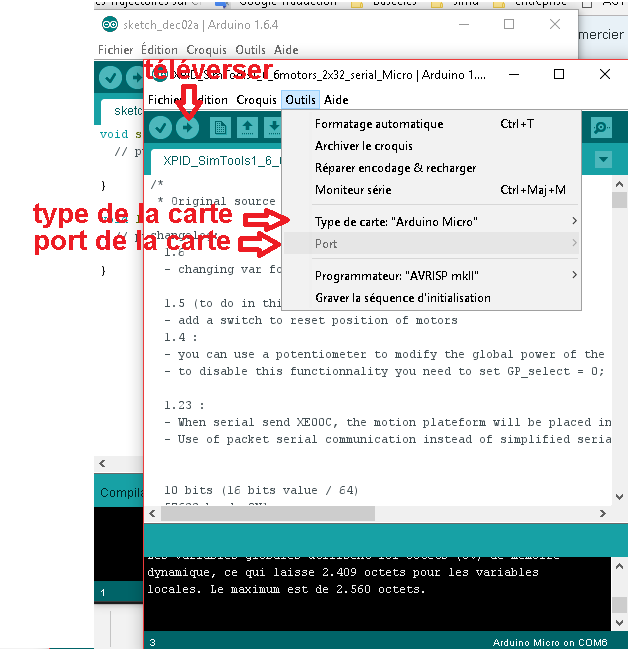Viewport: 628px width, 649px height.
Task: Choose Graver la séquence d'initialisation
Action: pos(431,298)
